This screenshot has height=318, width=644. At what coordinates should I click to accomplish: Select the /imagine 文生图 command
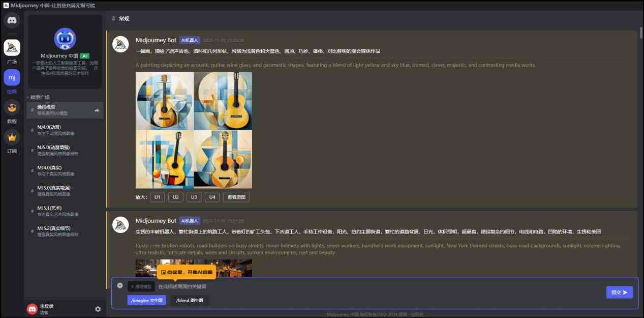click(146, 300)
